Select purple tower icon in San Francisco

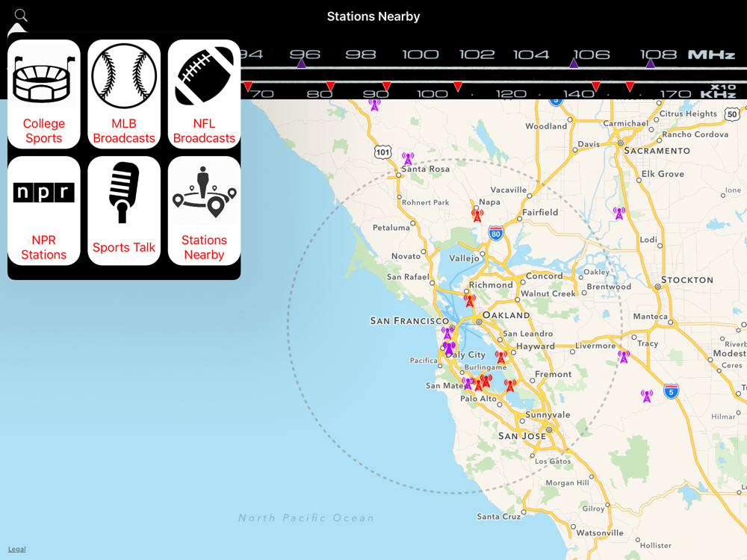pos(447,332)
